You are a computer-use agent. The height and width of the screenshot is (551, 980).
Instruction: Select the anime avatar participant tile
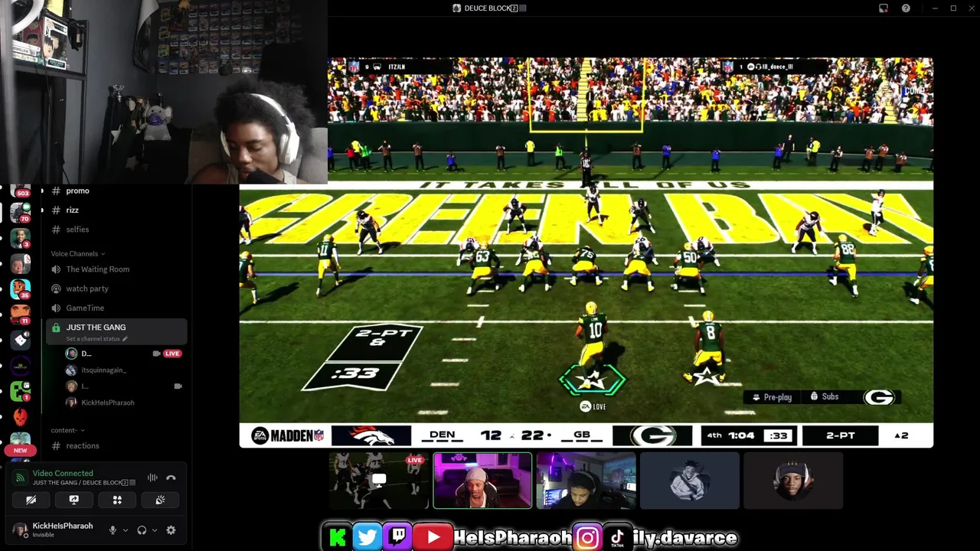tap(689, 481)
